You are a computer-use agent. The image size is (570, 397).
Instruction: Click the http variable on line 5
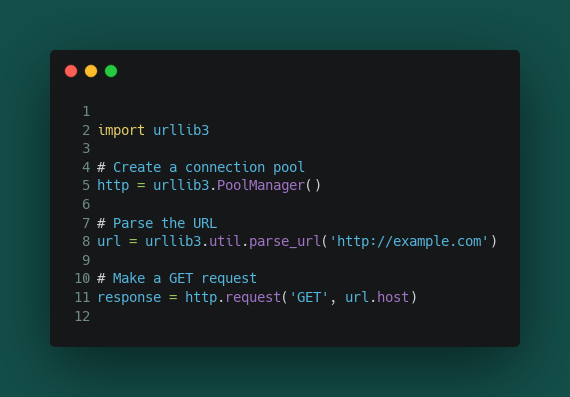(113, 185)
